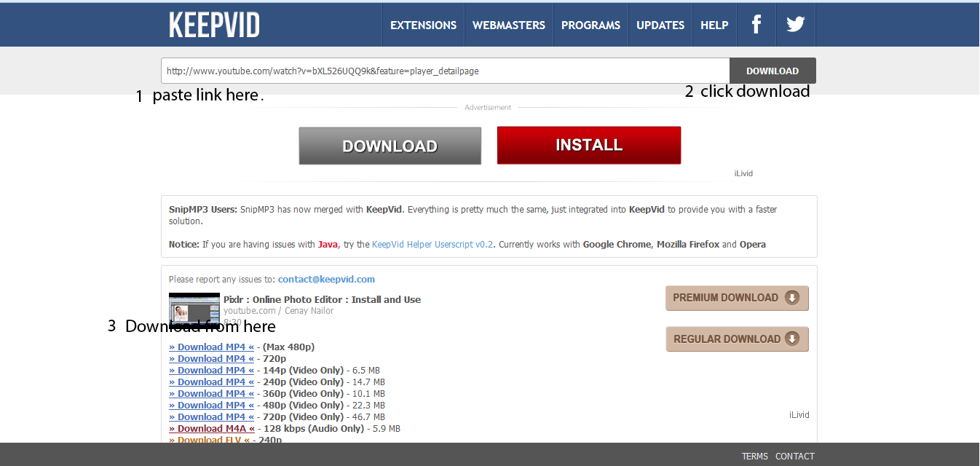Click arrow icon on Premium Download button

point(792,298)
